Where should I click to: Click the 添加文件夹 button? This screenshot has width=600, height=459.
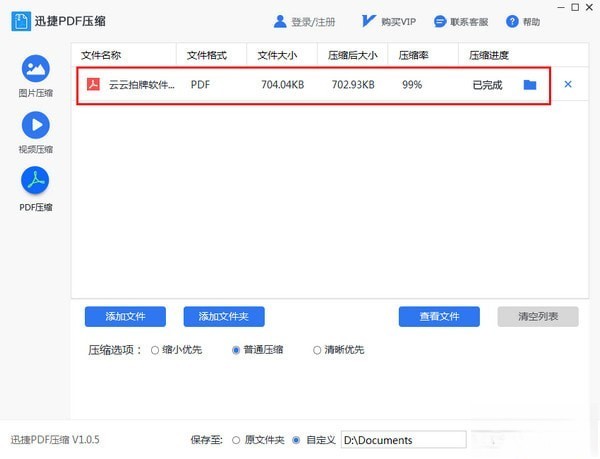pyautogui.click(x=224, y=316)
